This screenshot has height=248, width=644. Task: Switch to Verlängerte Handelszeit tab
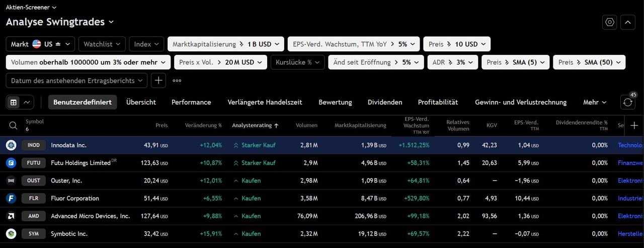(265, 102)
